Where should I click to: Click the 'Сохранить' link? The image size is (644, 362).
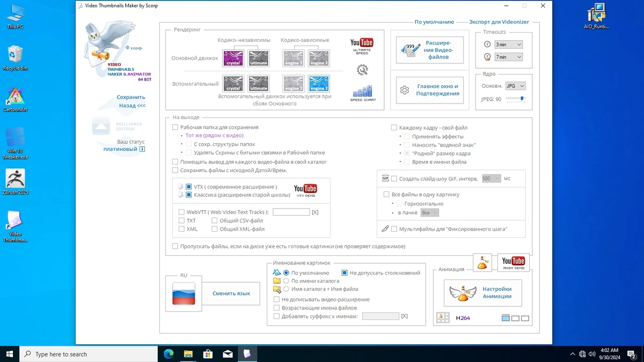[131, 97]
